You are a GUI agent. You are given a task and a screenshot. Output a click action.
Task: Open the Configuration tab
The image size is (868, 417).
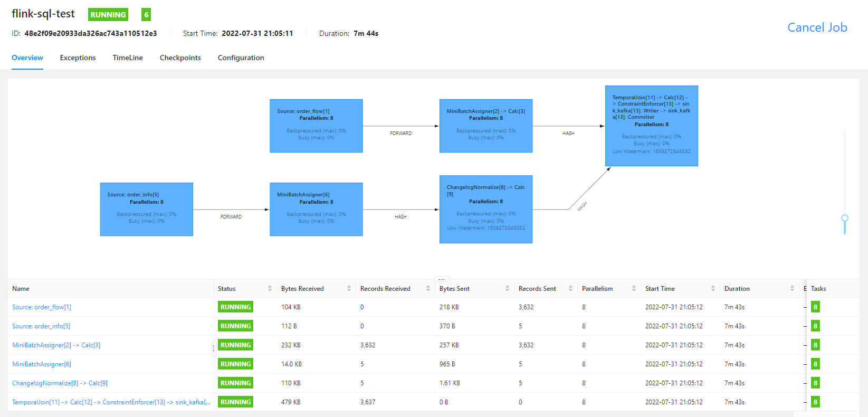pos(241,58)
